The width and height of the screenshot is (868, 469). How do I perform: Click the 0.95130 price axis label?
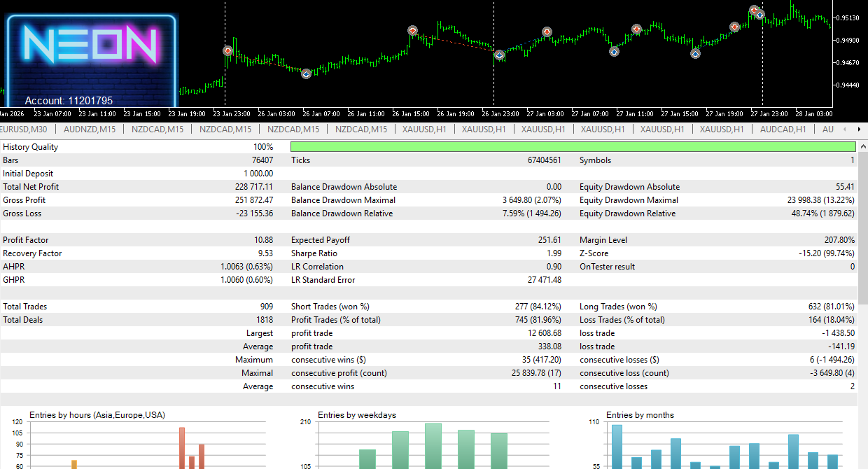pos(848,17)
